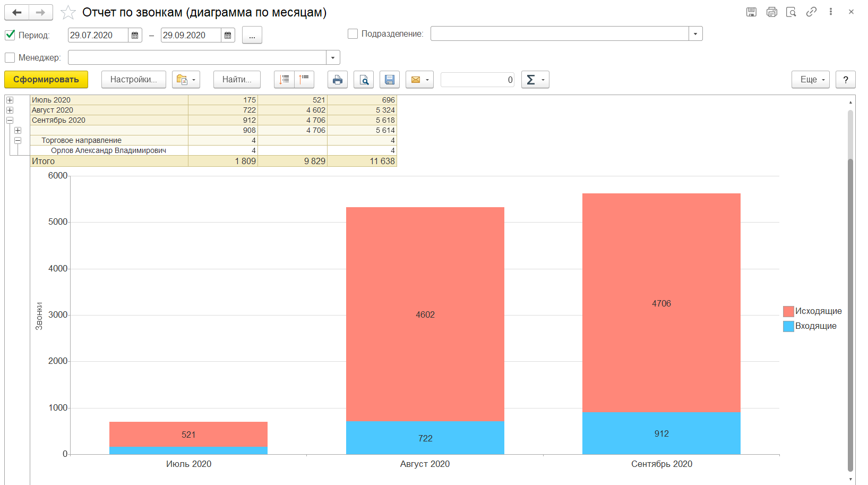Close the report with the X
This screenshot has width=868, height=485.
pos(851,12)
